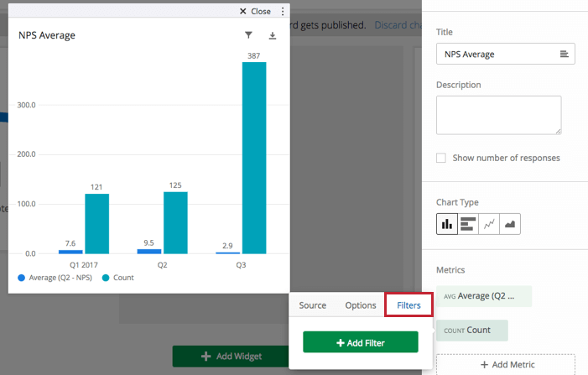Open the widget three-dot options menu
Viewport: 588px width, 375px height.
coord(283,12)
